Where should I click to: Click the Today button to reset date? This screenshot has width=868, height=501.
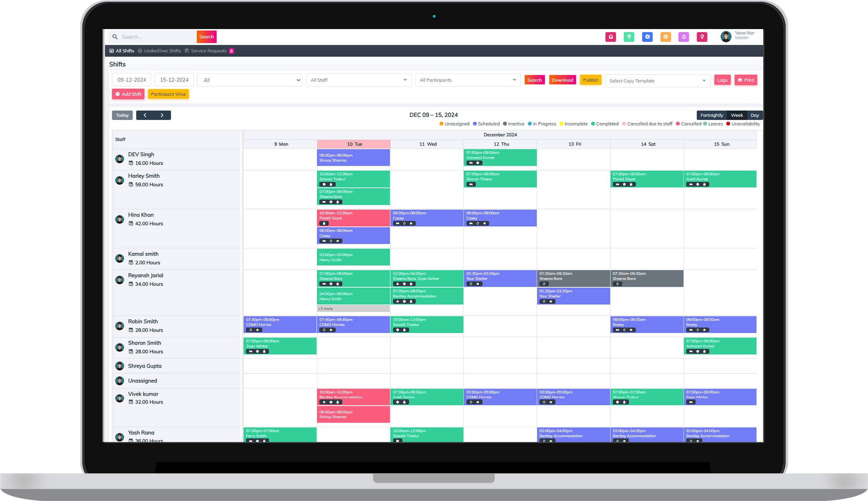tap(122, 115)
